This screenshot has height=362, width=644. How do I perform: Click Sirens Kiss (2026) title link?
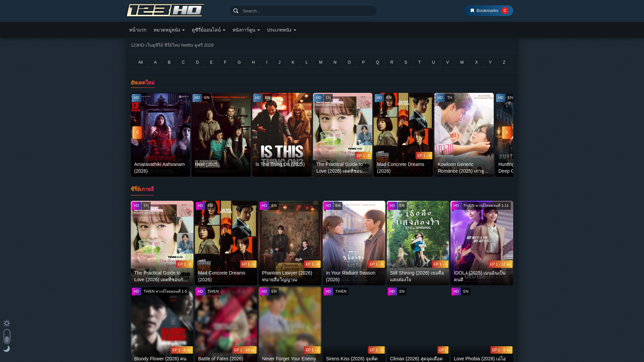352,359
